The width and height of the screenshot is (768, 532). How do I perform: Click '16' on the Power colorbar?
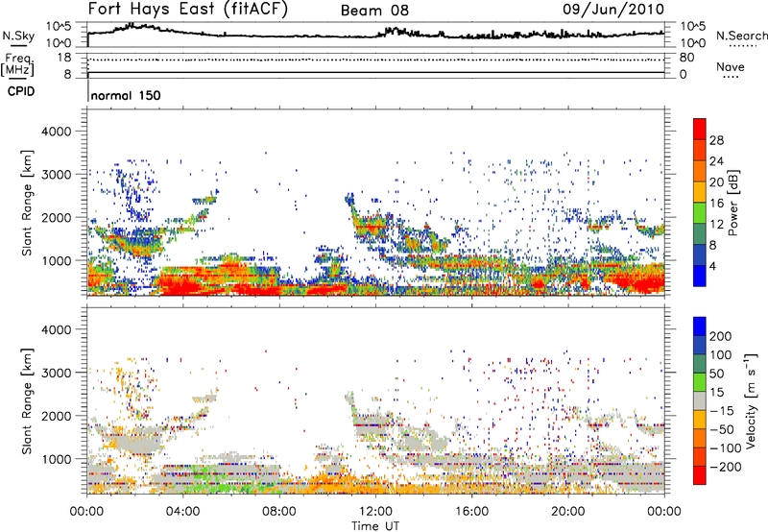pyautogui.click(x=716, y=204)
